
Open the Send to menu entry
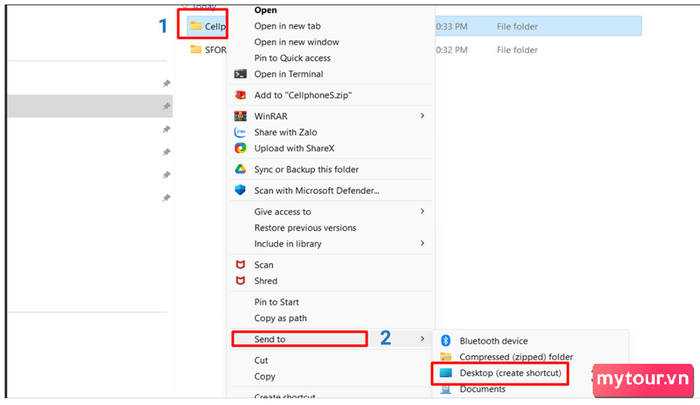(x=270, y=339)
